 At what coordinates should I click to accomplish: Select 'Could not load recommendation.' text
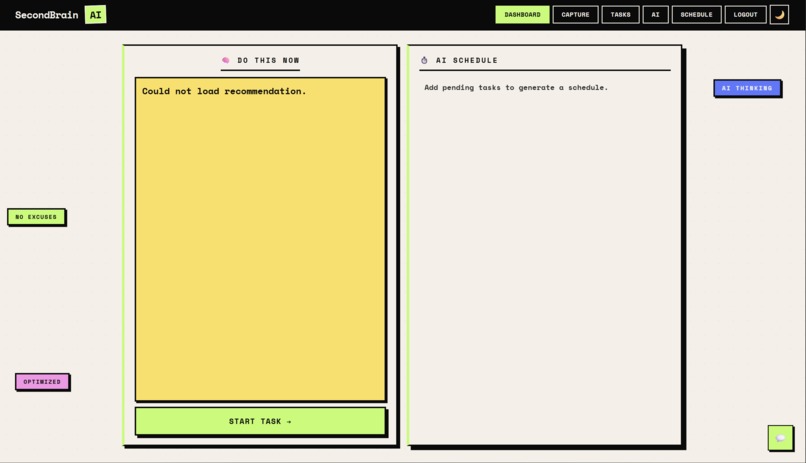coord(224,91)
